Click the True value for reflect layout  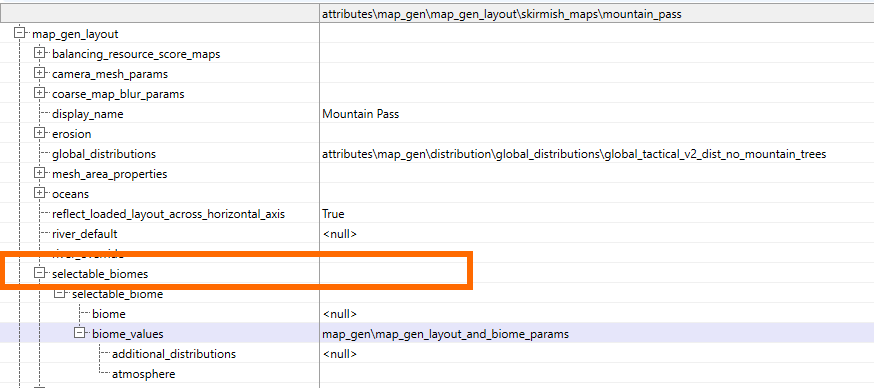[333, 214]
